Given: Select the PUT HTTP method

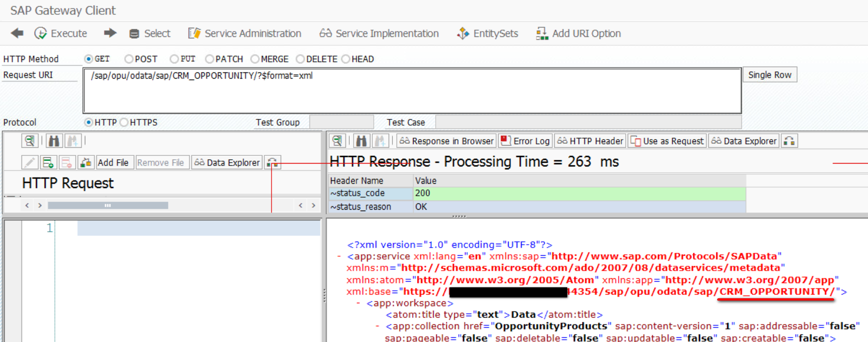Looking at the screenshot, I should (x=174, y=59).
